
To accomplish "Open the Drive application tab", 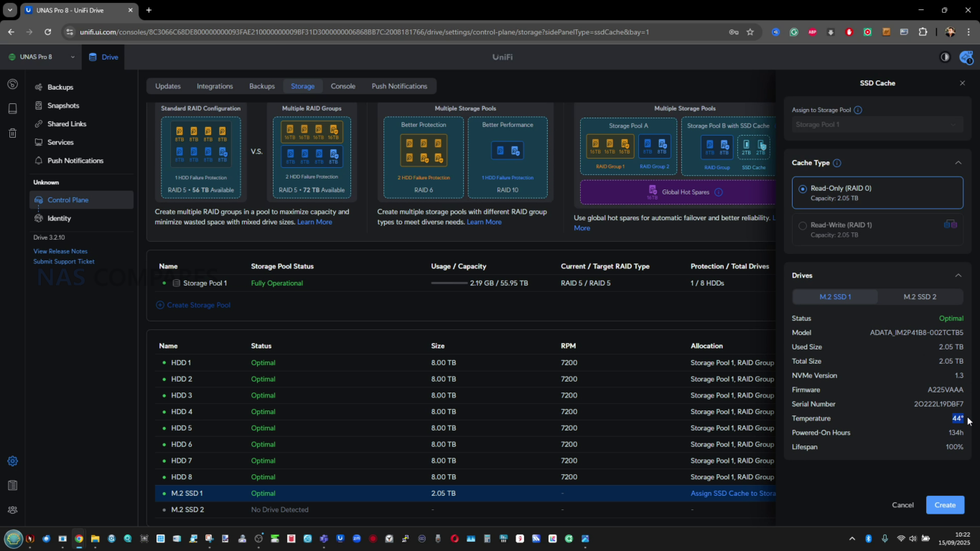I will point(103,57).
